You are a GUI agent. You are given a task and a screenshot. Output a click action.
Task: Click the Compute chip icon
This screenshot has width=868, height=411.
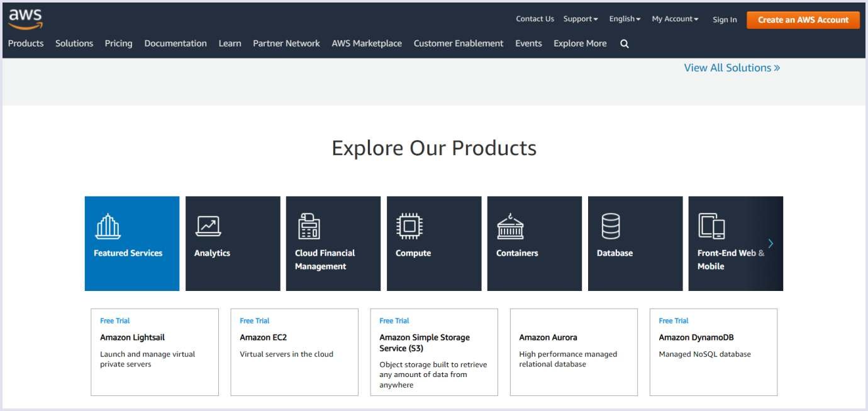pyautogui.click(x=409, y=226)
